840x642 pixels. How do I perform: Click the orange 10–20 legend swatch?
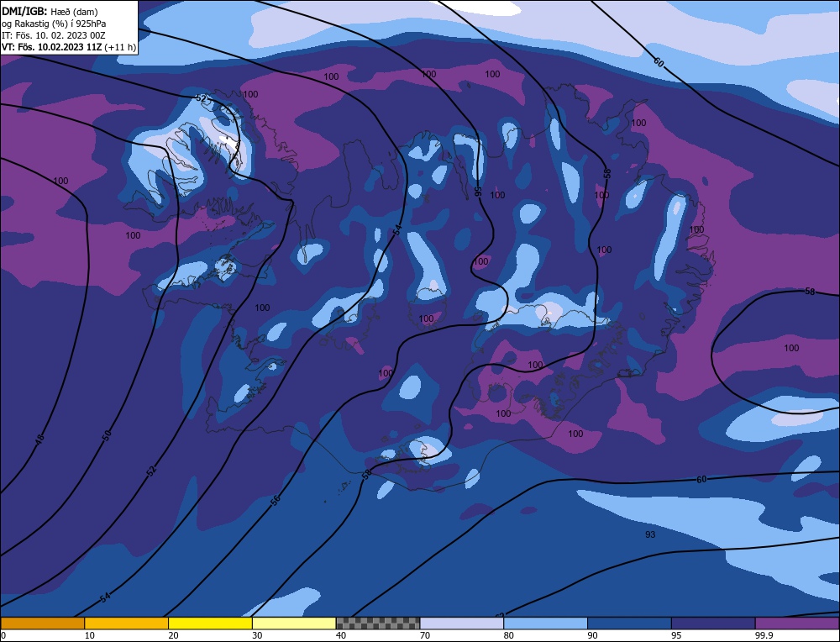click(x=127, y=624)
